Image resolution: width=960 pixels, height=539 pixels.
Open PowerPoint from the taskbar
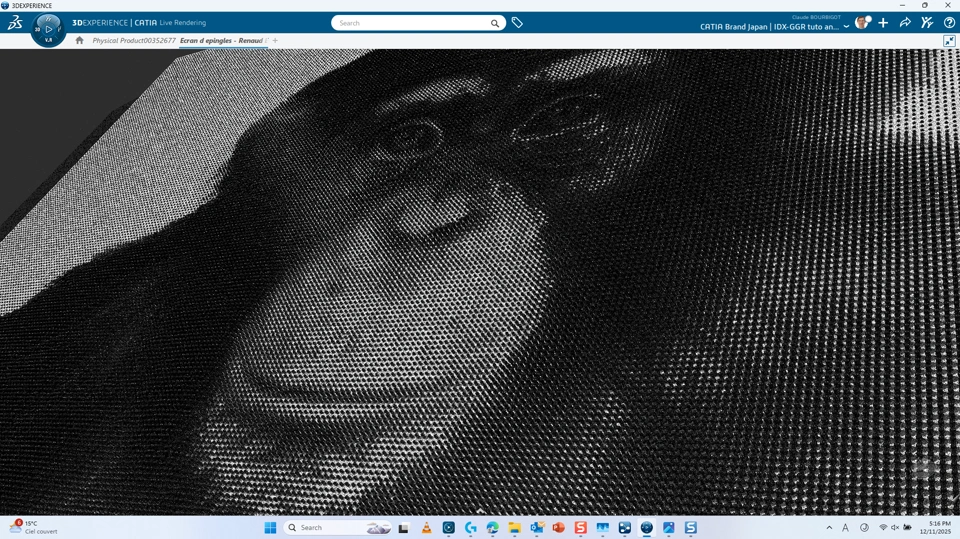coord(558,528)
